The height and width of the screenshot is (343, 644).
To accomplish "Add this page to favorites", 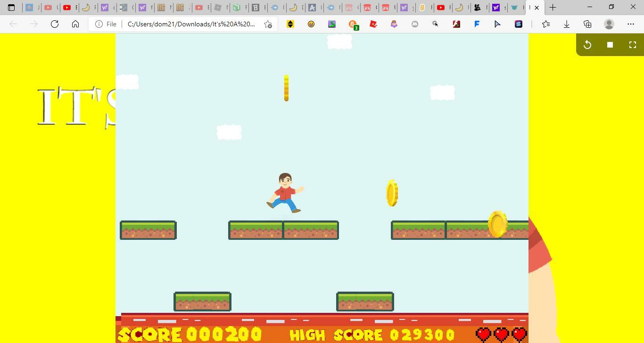I will coord(268,24).
